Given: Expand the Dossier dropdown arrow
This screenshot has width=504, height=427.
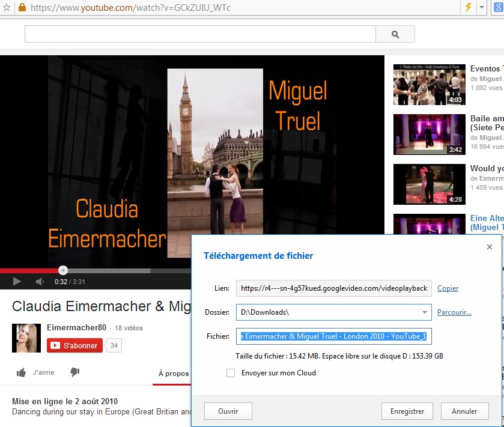Looking at the screenshot, I should (425, 312).
